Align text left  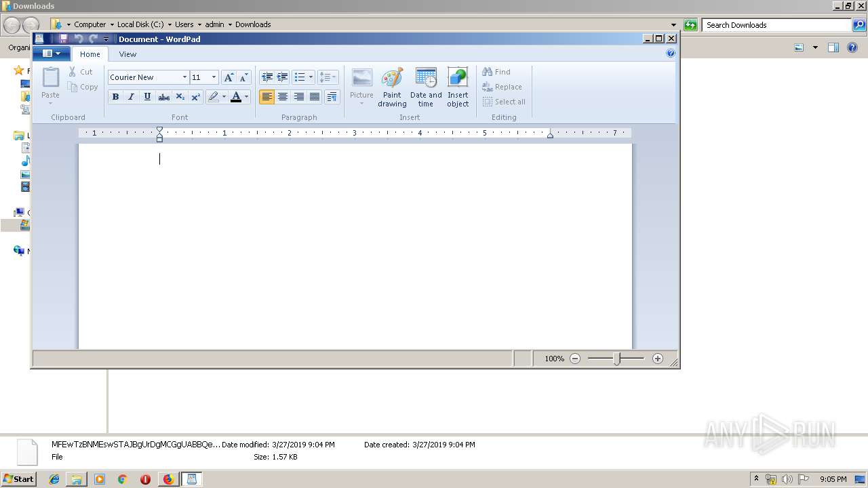coord(267,97)
